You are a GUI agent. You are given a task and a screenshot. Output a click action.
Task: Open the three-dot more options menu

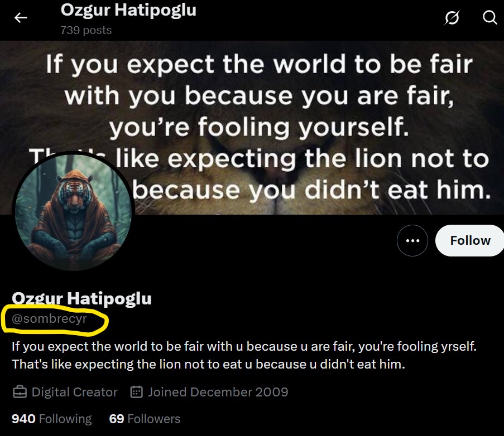pos(412,240)
